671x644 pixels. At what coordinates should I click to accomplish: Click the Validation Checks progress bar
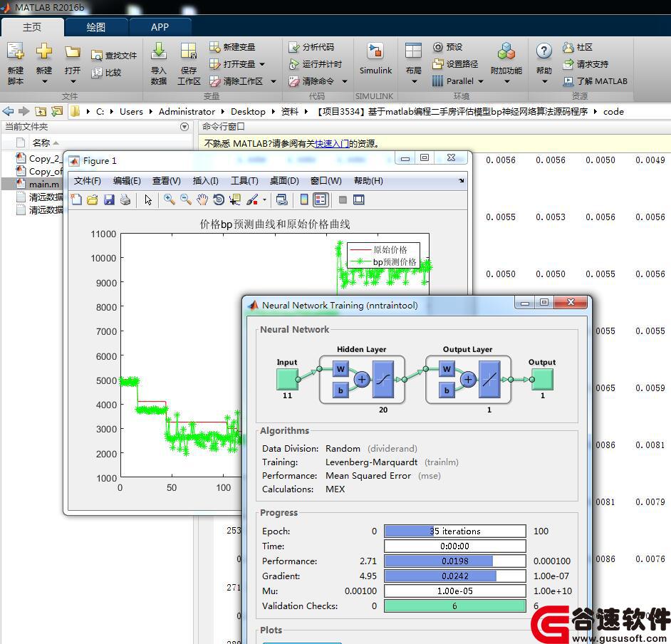tap(455, 606)
